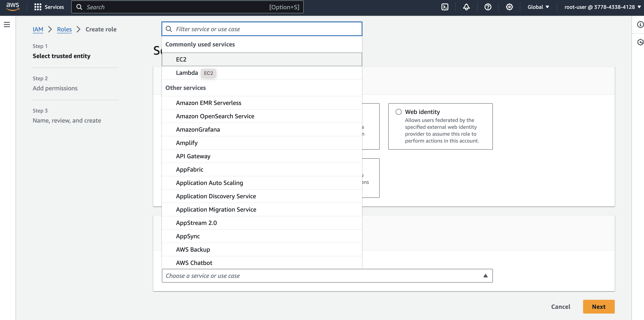Click the Cancel button
The width and height of the screenshot is (644, 320).
[560, 306]
